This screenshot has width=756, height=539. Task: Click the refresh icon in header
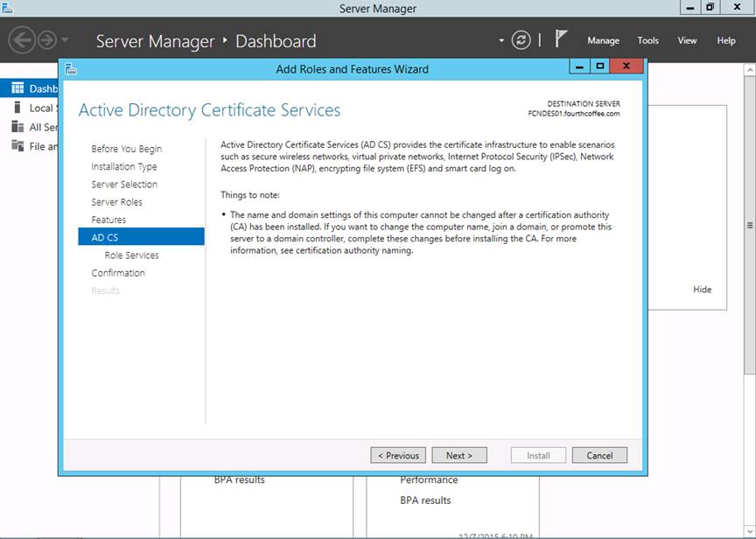click(521, 40)
